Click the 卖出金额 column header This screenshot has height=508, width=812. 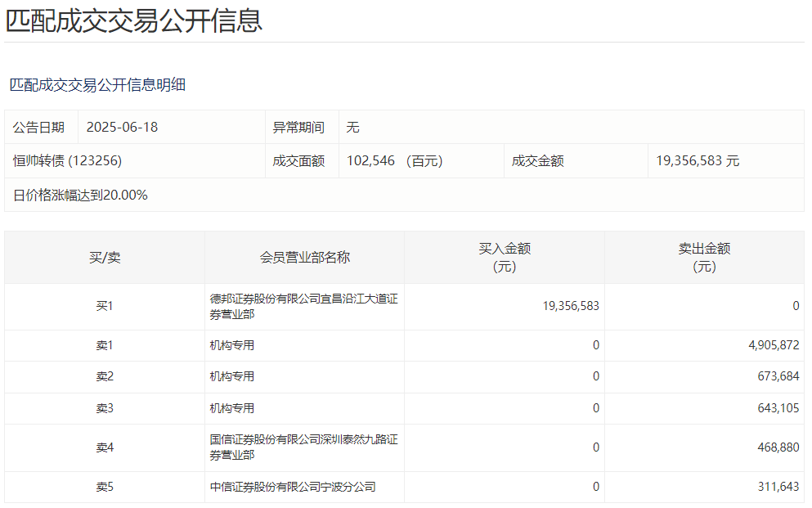click(x=703, y=258)
